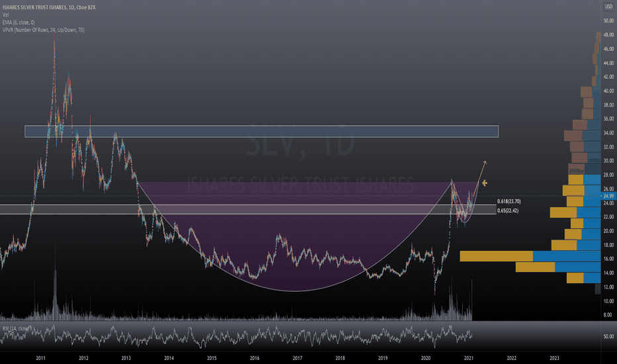Click the RSI (14, close) label
The height and width of the screenshot is (364, 617).
tap(17, 328)
